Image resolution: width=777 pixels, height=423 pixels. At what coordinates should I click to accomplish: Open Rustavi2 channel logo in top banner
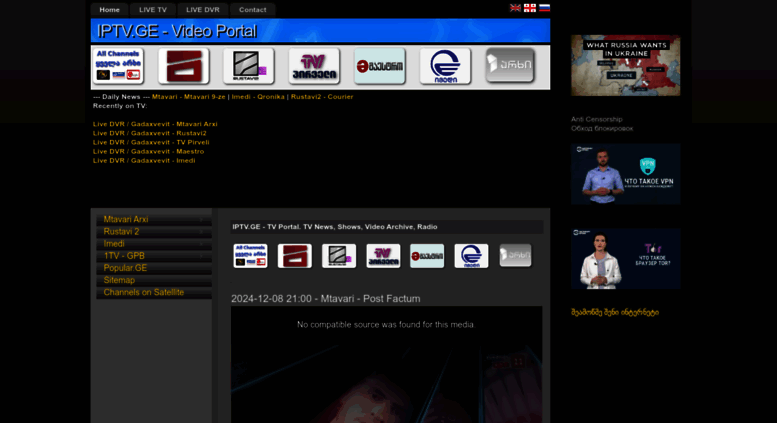click(249, 66)
